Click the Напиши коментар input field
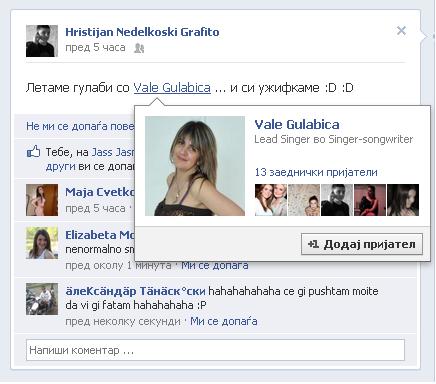436x384 pixels. (x=215, y=350)
